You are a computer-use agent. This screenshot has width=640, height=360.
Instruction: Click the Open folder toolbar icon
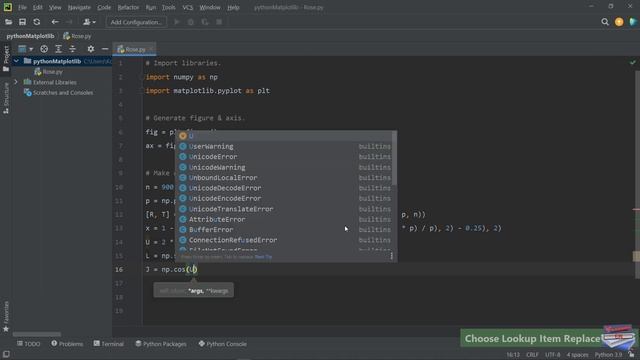point(8,22)
